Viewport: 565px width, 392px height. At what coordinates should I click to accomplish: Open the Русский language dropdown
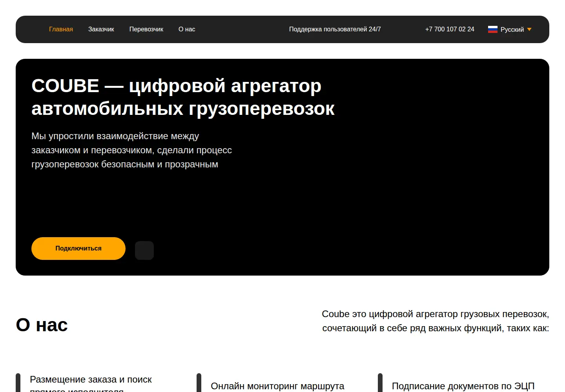pos(510,29)
